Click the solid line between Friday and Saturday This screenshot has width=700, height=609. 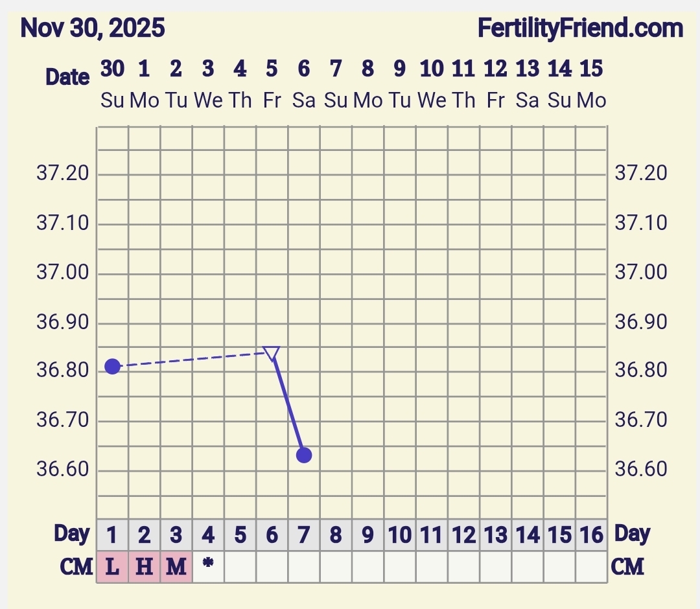coord(288,405)
